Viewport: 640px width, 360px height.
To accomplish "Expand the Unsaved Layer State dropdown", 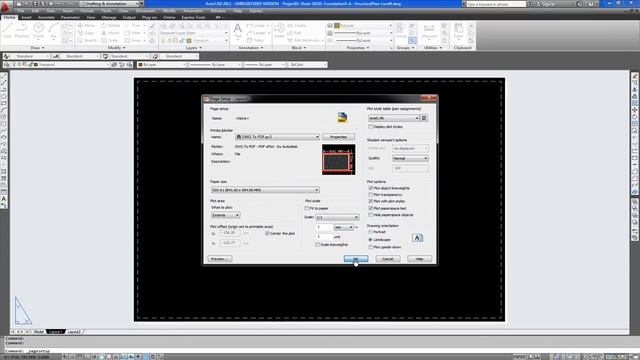I will pos(194,33).
